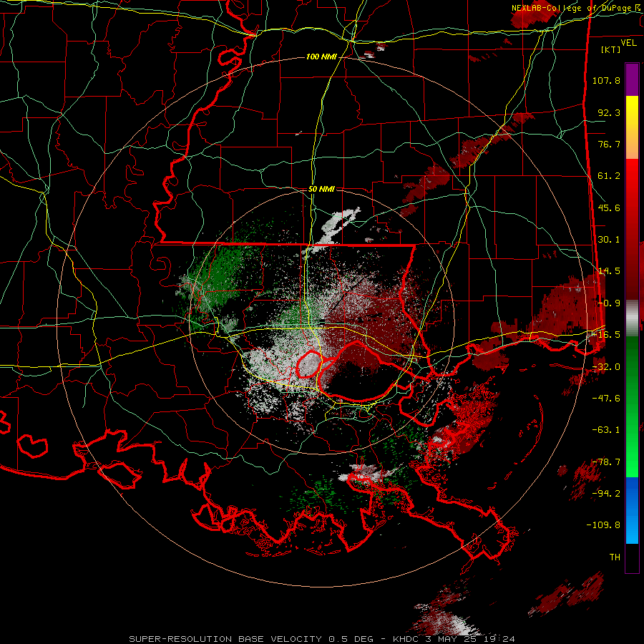Click the 30.1 velocity scale value
644x644 pixels.
(x=609, y=240)
